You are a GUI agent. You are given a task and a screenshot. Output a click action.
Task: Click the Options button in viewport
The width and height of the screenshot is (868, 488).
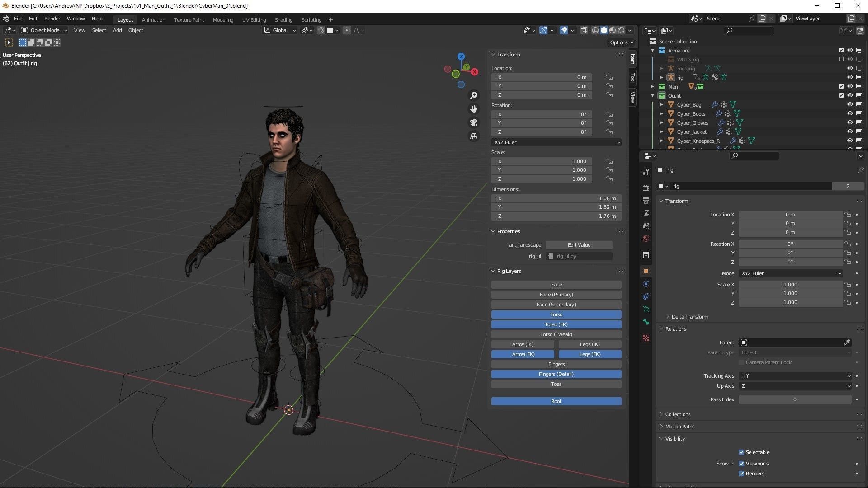click(622, 42)
